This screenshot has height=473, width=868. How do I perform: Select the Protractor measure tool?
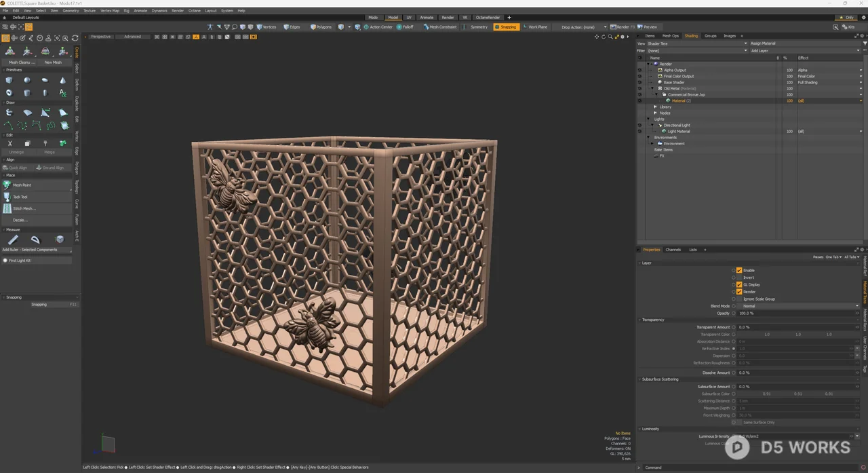click(x=35, y=240)
